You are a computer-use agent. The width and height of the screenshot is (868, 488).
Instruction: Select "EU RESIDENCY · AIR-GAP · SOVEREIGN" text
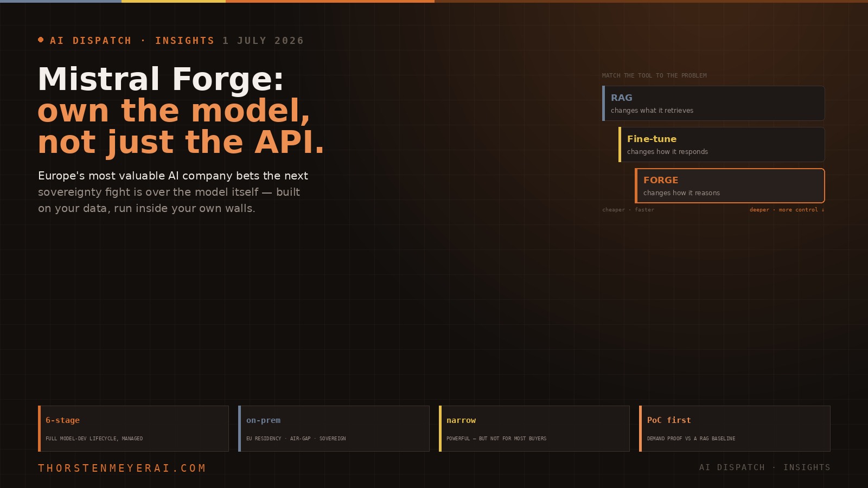[x=296, y=439]
